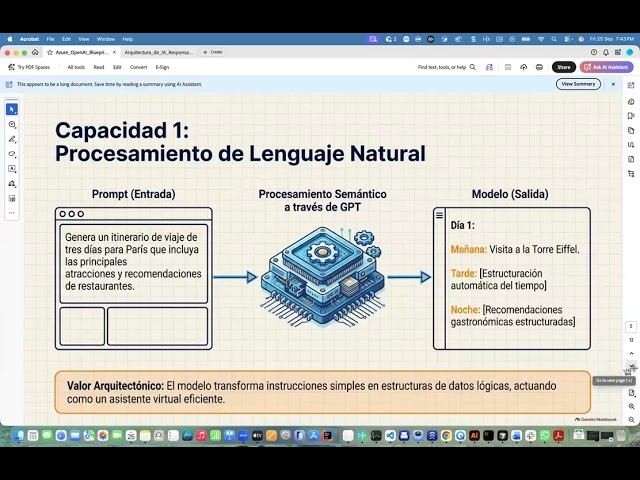Viewport: 640px width, 480px height.
Task: Open the notifications bell icon
Action: pyautogui.click(x=606, y=52)
